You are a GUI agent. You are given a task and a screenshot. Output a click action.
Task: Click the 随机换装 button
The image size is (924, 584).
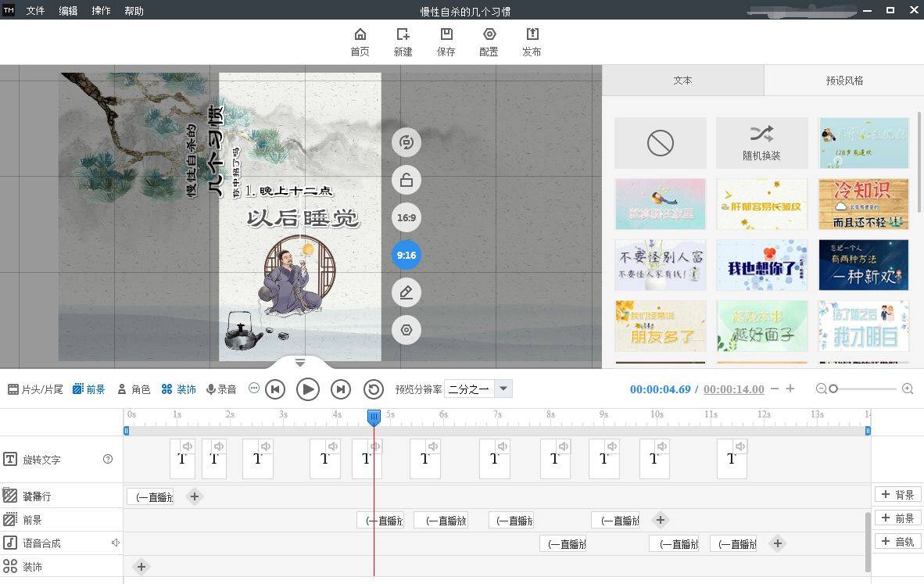point(761,143)
